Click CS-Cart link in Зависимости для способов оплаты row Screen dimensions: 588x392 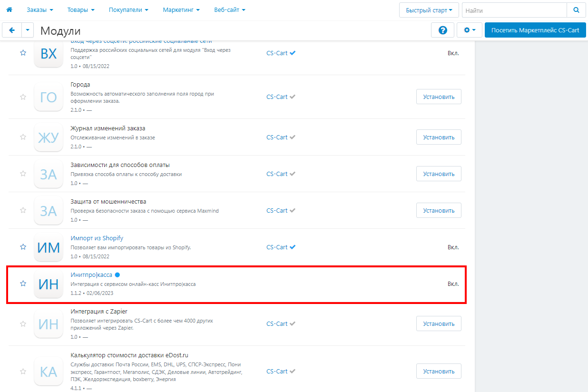point(277,174)
